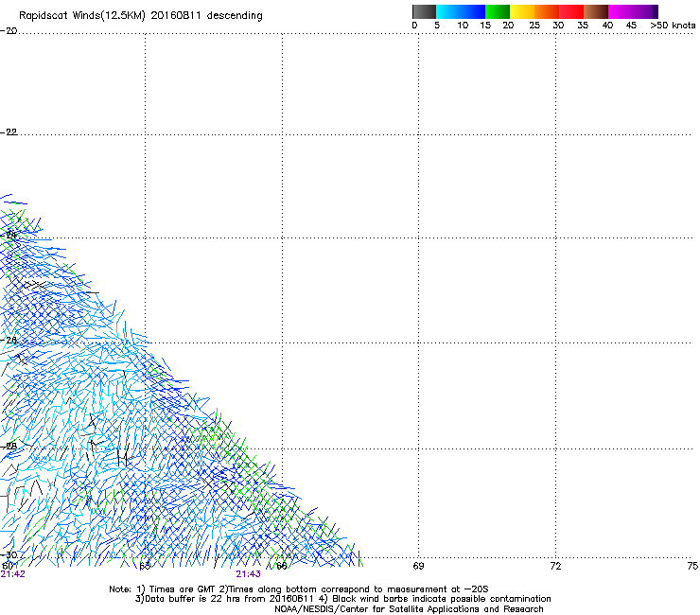Click the 75 longitude axis label
700x615 pixels.
click(692, 566)
